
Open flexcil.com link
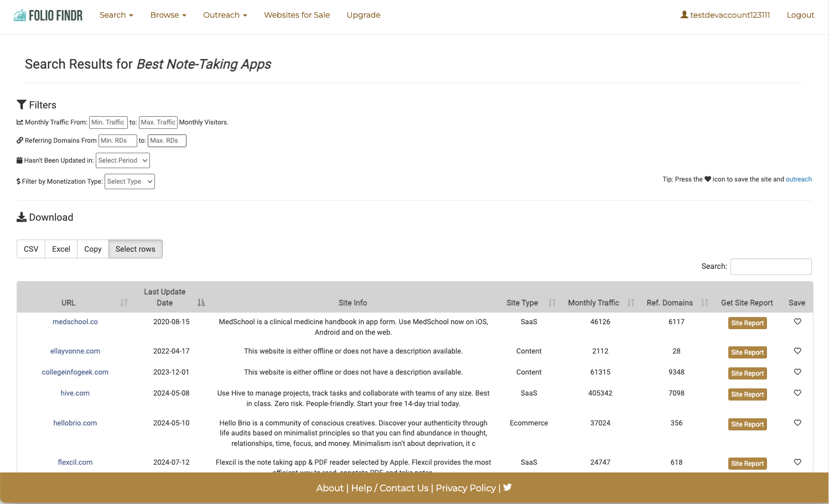pyautogui.click(x=75, y=462)
